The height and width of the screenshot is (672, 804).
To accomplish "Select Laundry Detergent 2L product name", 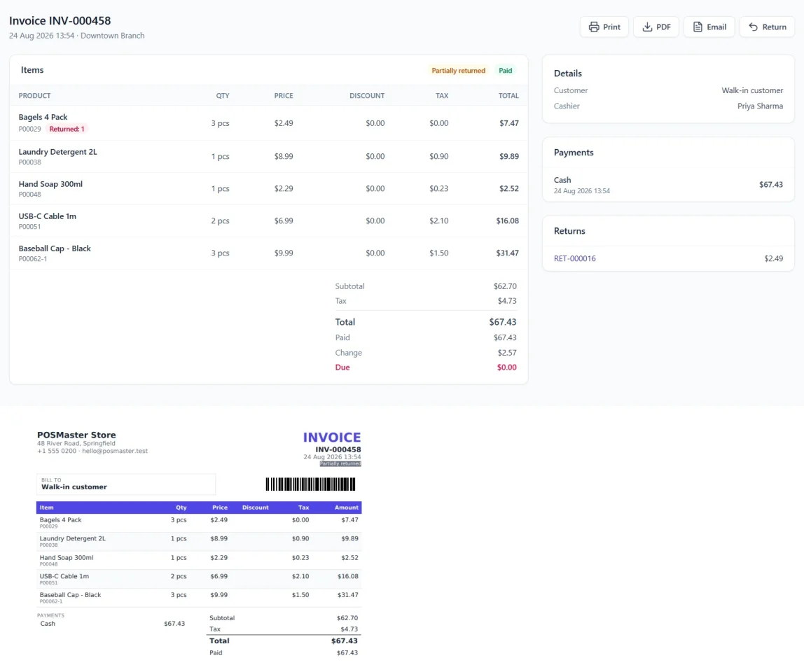I will [x=57, y=152].
